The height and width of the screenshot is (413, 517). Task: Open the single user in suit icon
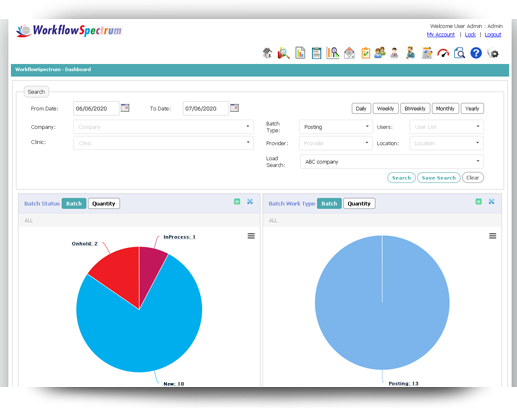(394, 53)
